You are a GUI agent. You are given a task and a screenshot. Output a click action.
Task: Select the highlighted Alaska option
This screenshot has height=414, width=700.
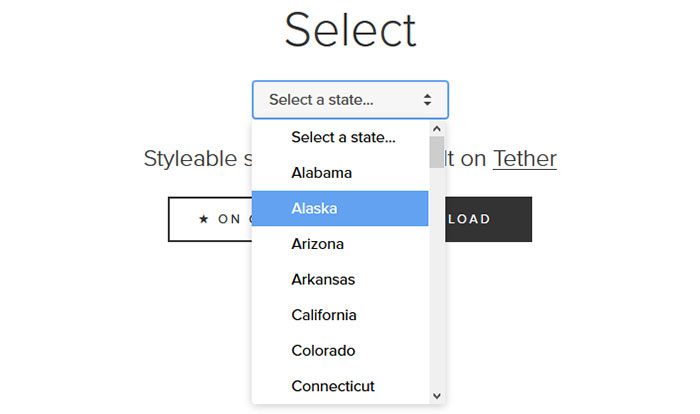(340, 209)
